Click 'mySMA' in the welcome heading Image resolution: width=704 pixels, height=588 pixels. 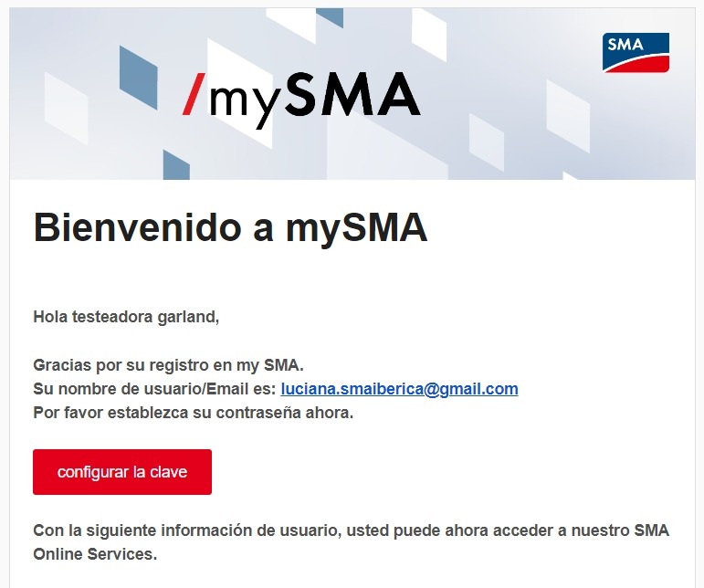356,227
